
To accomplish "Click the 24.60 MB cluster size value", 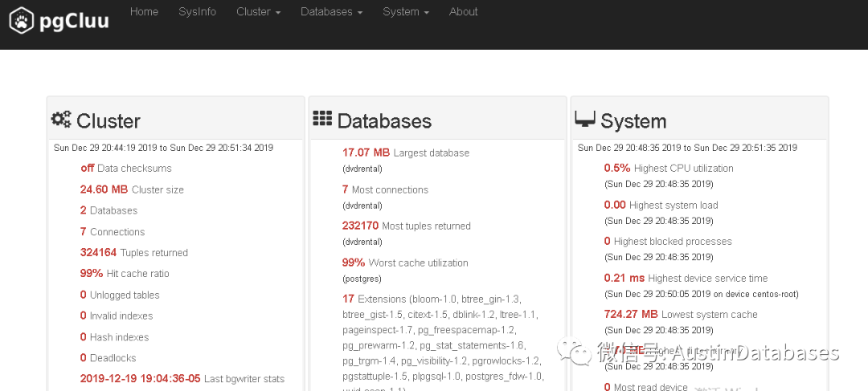I will [x=104, y=189].
